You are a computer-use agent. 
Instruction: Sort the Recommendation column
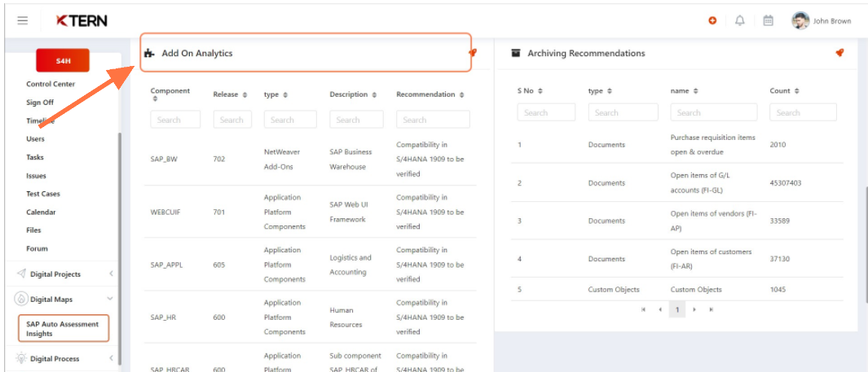click(x=461, y=94)
